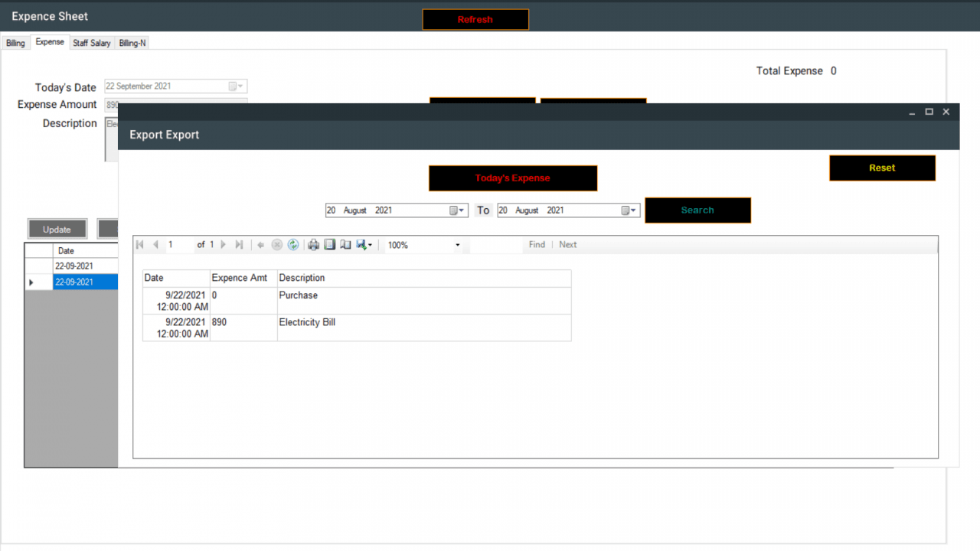
Task: Open Today's Date calendar in Expence Sheet
Action: [x=236, y=86]
